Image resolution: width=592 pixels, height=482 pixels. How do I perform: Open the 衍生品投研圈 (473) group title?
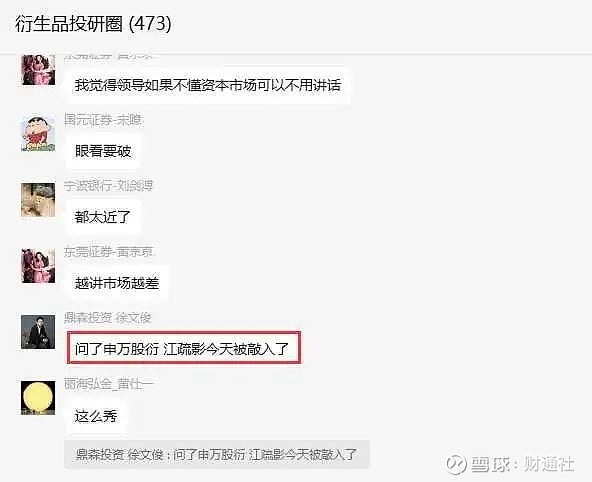click(93, 24)
